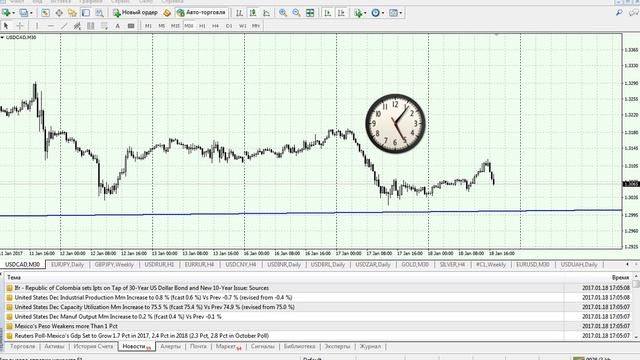Switch to the EURJPY,Daily chart tab

[x=67, y=264]
